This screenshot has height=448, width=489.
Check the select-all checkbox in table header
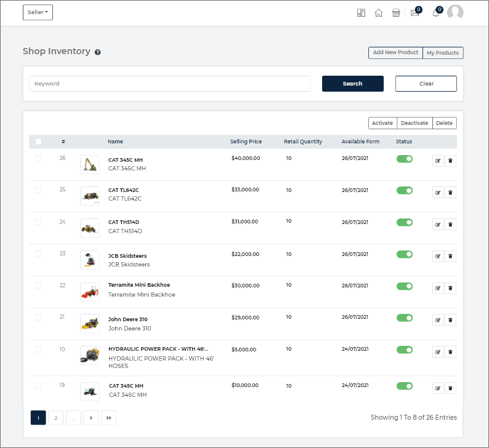pos(39,142)
